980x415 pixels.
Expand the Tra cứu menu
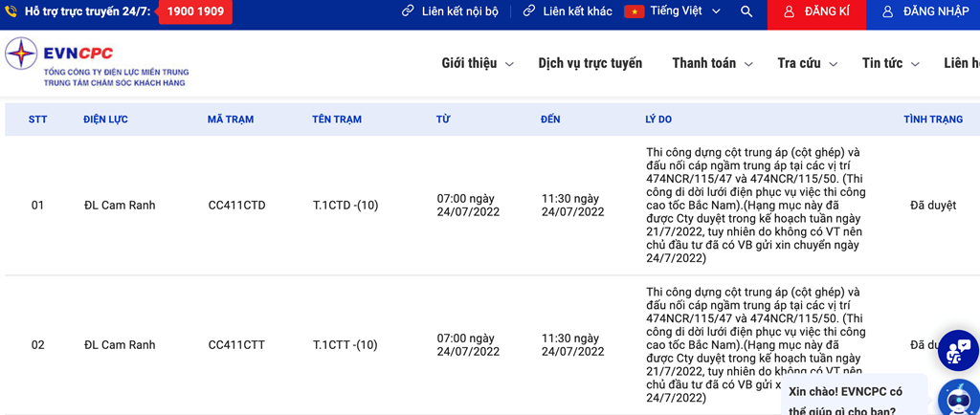807,63
